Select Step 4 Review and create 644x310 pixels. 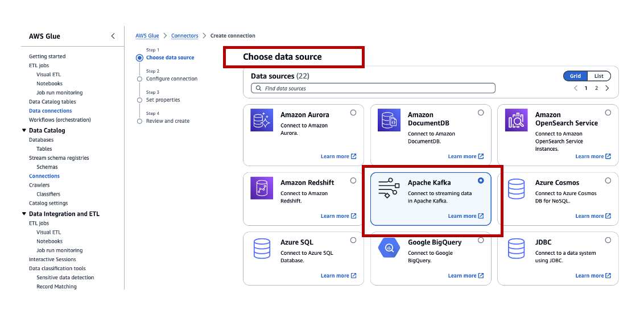(x=168, y=121)
